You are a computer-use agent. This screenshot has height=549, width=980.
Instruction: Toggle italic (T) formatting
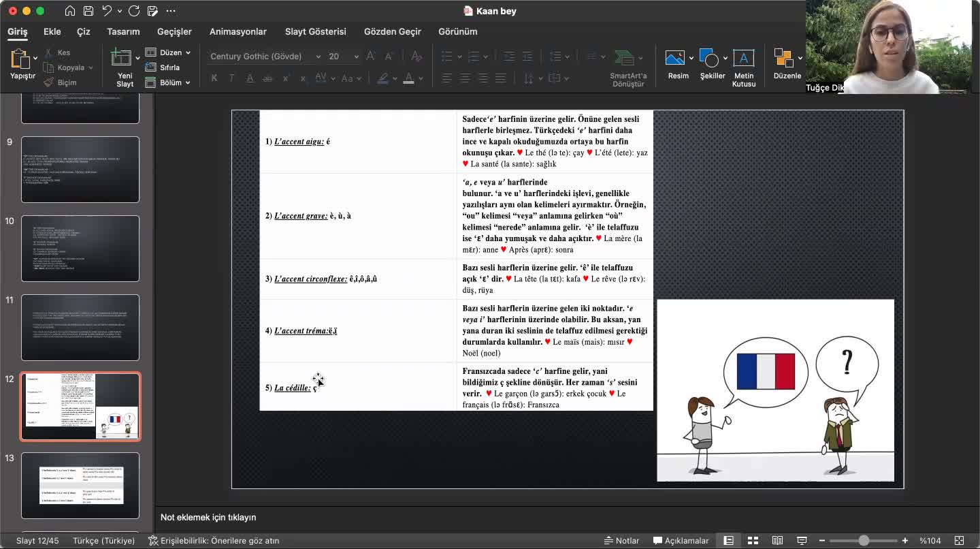pos(232,78)
